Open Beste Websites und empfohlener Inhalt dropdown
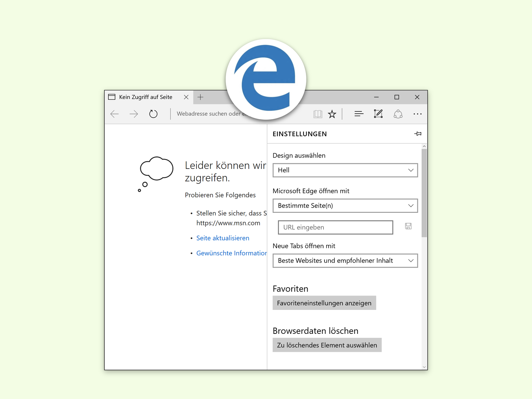532x399 pixels. (345, 261)
